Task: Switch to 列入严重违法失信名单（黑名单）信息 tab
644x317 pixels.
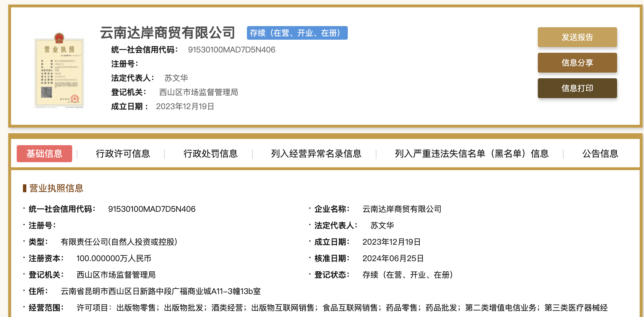Action: (x=472, y=154)
